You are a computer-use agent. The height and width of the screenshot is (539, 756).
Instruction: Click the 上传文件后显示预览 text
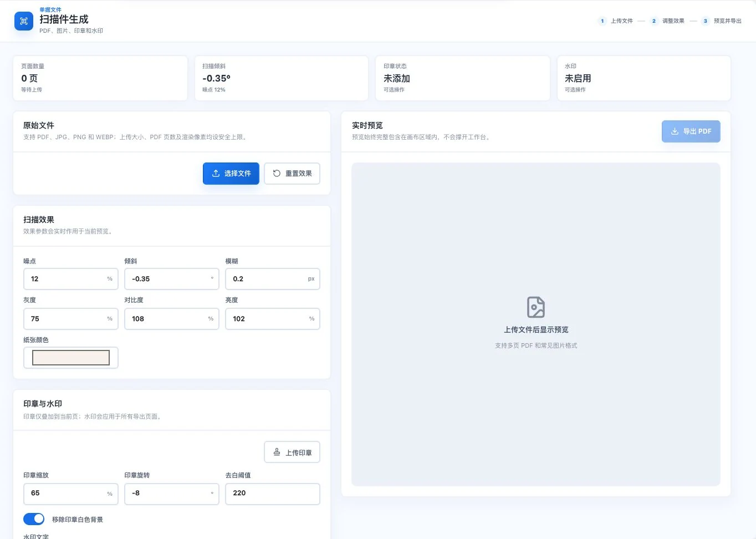coord(536,329)
